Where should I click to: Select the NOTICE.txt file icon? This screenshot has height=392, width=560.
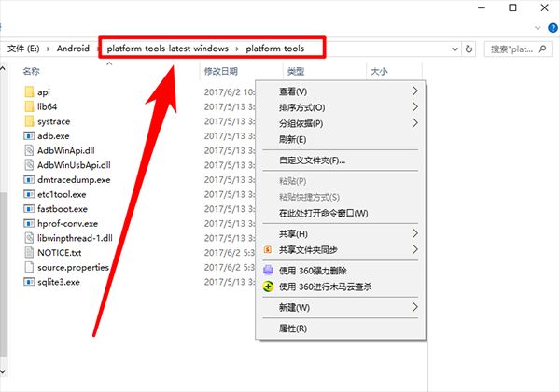pyautogui.click(x=30, y=252)
